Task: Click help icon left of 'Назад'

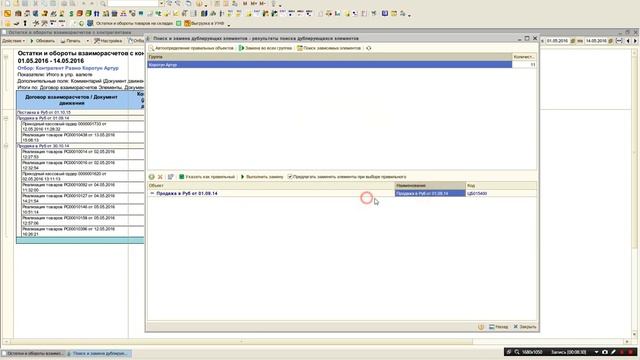Action: click(x=481, y=327)
